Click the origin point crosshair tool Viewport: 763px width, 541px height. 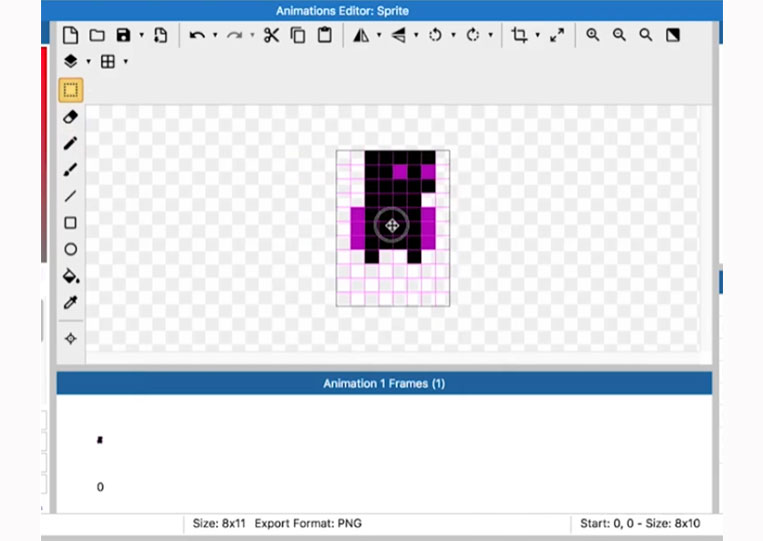(x=71, y=338)
